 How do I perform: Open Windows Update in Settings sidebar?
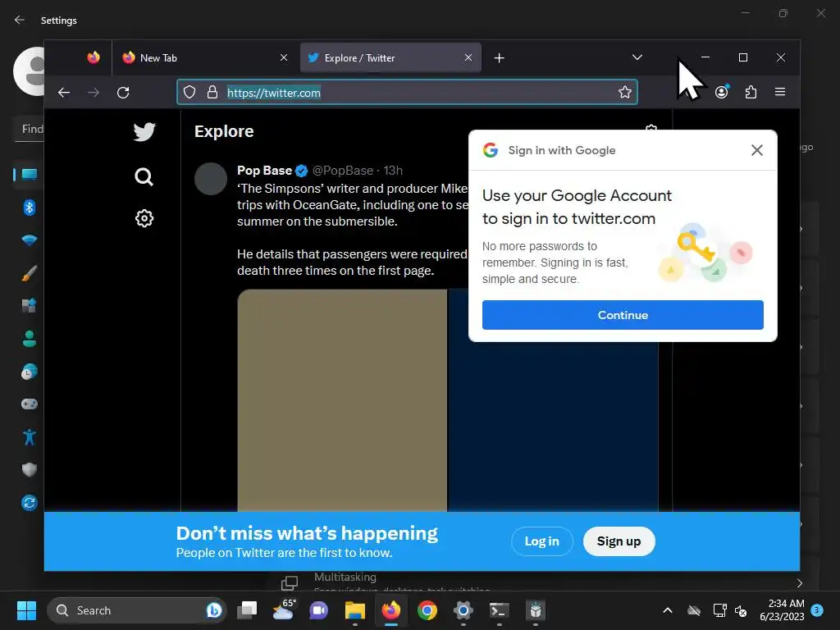coord(29,503)
